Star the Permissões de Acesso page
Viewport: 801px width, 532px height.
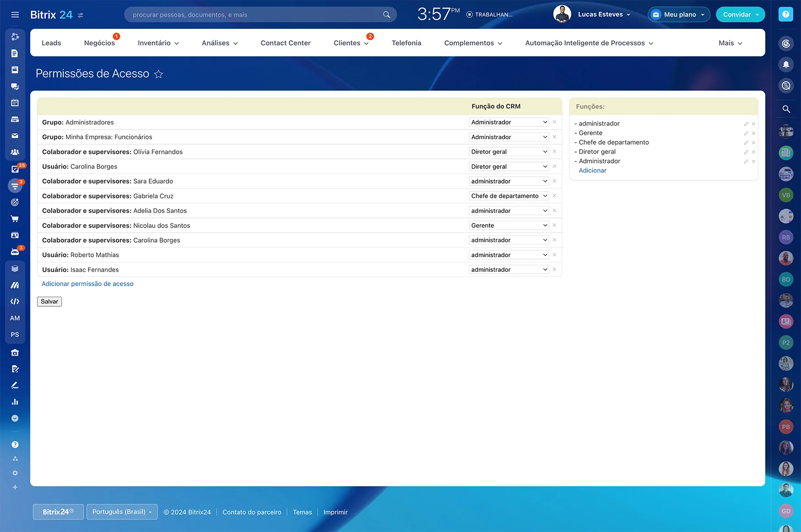159,74
